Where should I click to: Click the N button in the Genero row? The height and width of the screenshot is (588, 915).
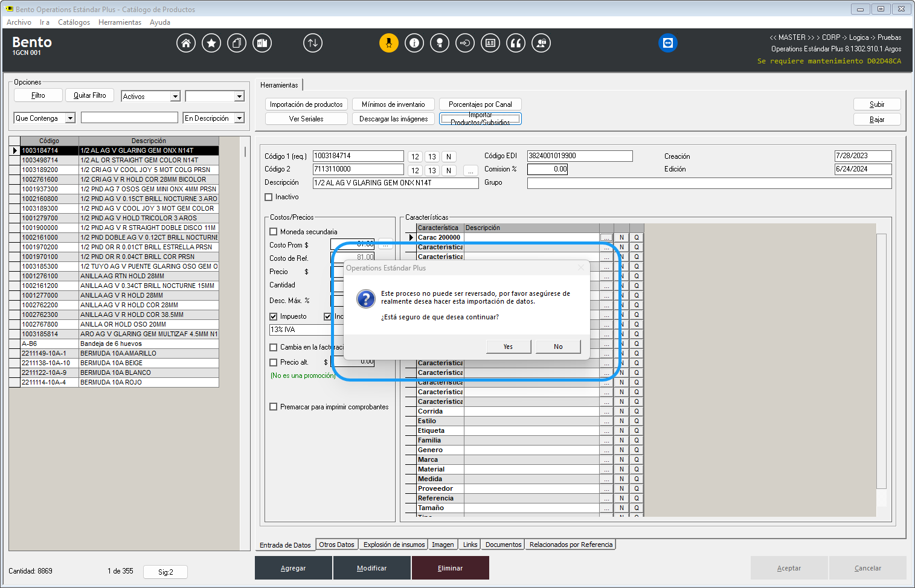click(621, 450)
